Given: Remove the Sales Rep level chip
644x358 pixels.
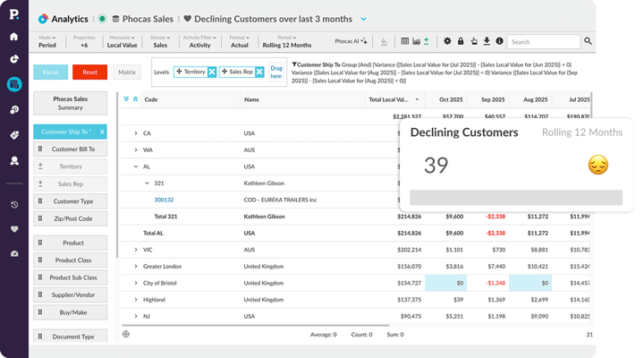Looking at the screenshot, I should point(258,71).
